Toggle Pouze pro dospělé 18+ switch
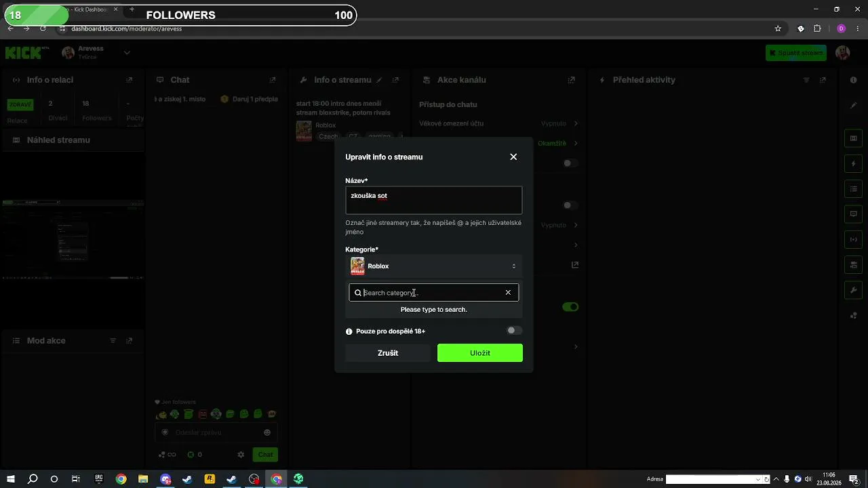Image resolution: width=868 pixels, height=488 pixels. click(514, 331)
